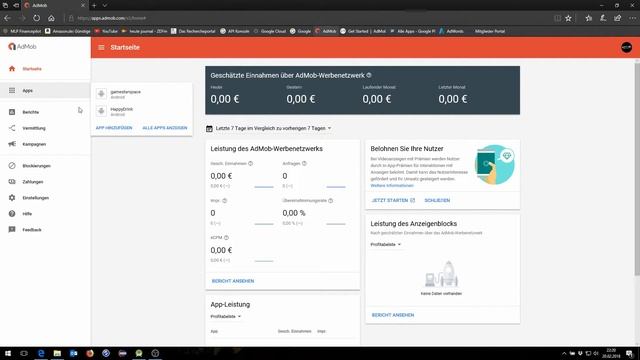Open notification center in system tray

630,353
